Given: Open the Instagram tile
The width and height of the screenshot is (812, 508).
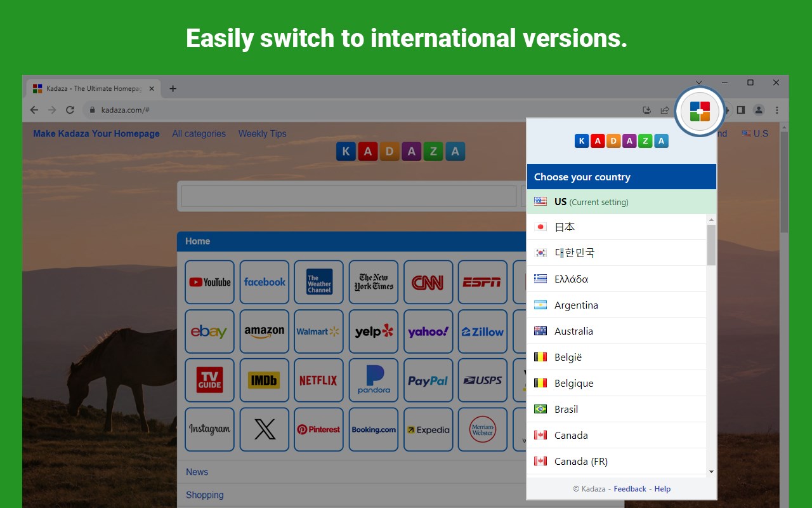Looking at the screenshot, I should pyautogui.click(x=209, y=429).
